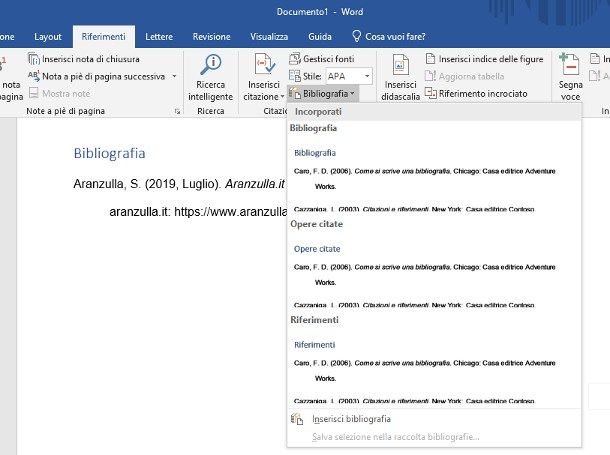610x455 pixels.
Task: Click Aggiorna tabella label
Action: 472,76
